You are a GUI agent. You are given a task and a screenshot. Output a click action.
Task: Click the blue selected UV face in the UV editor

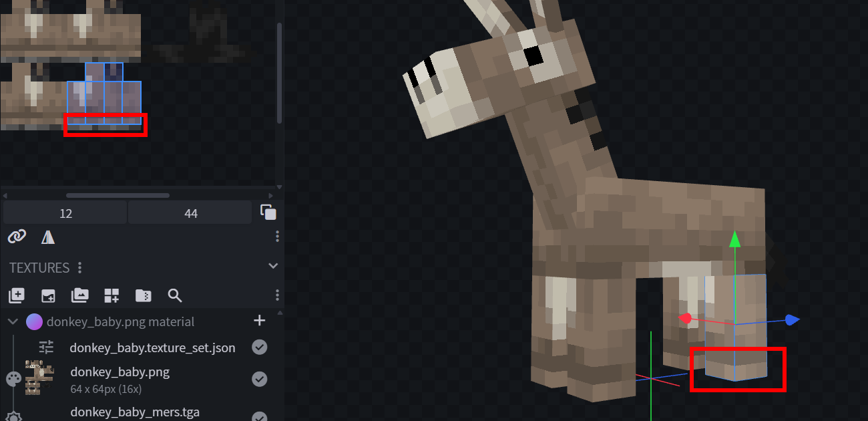[104, 94]
